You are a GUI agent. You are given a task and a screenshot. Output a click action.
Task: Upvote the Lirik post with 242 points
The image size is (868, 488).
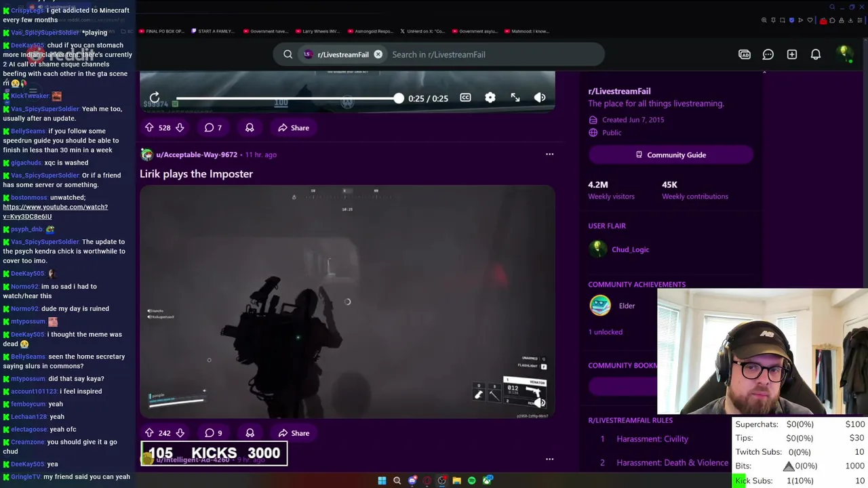149,433
